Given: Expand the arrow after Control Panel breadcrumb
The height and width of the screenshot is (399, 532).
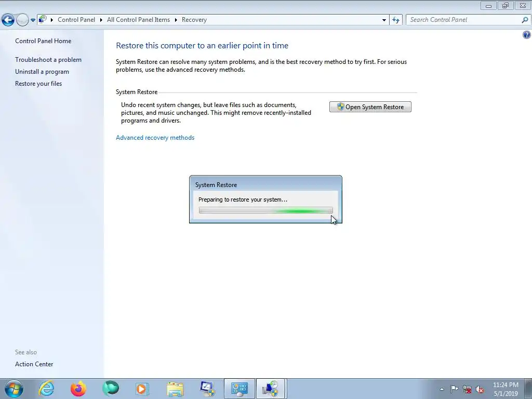Looking at the screenshot, I should pyautogui.click(x=101, y=20).
